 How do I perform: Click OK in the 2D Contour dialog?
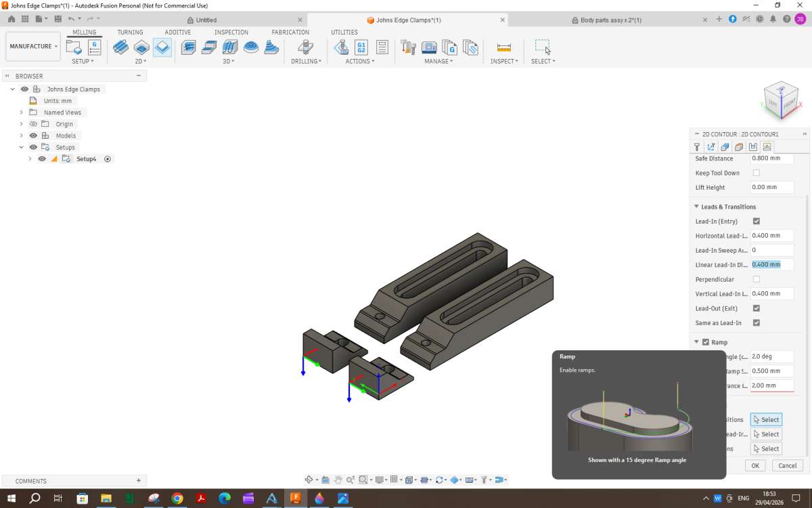coord(755,465)
